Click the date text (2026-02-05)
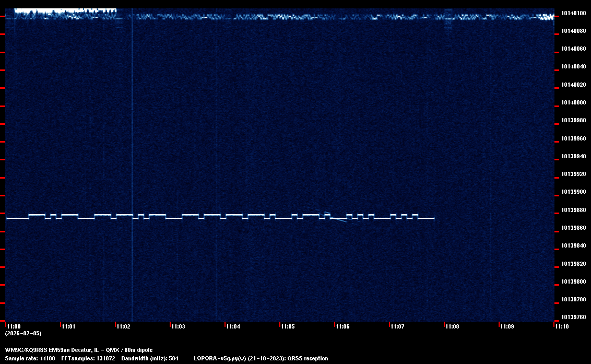591x364 pixels. click(23, 333)
